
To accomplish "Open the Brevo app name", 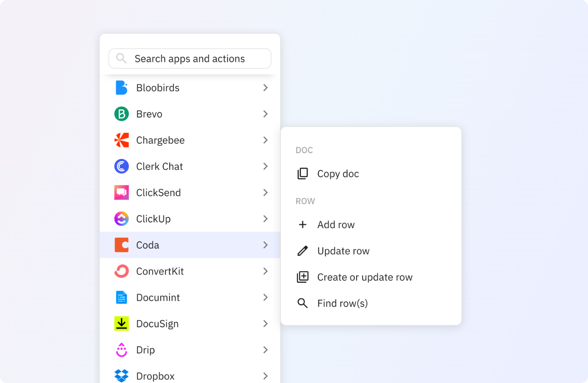I will pyautogui.click(x=149, y=114).
